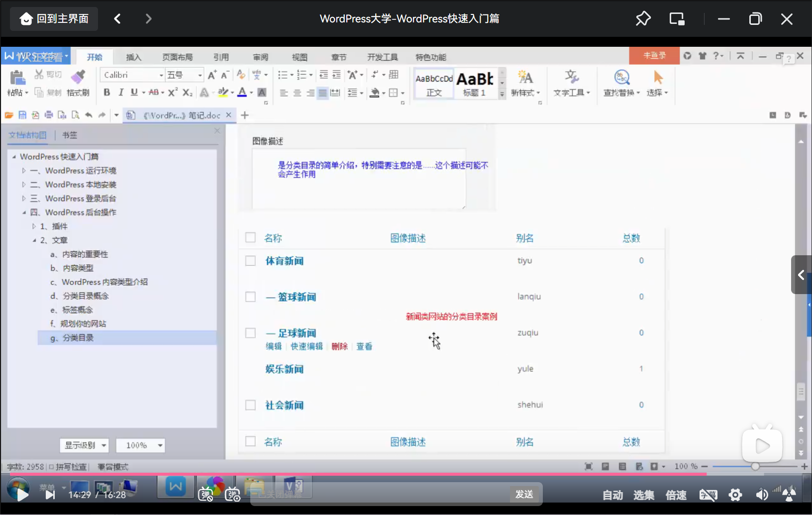
Task: Click the Clear Formatting eraser icon
Action: tap(241, 75)
